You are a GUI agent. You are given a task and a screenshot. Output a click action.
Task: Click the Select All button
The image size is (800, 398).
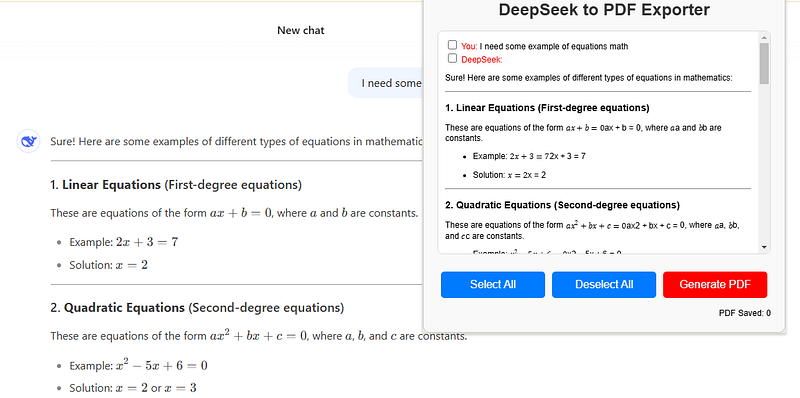coord(493,284)
